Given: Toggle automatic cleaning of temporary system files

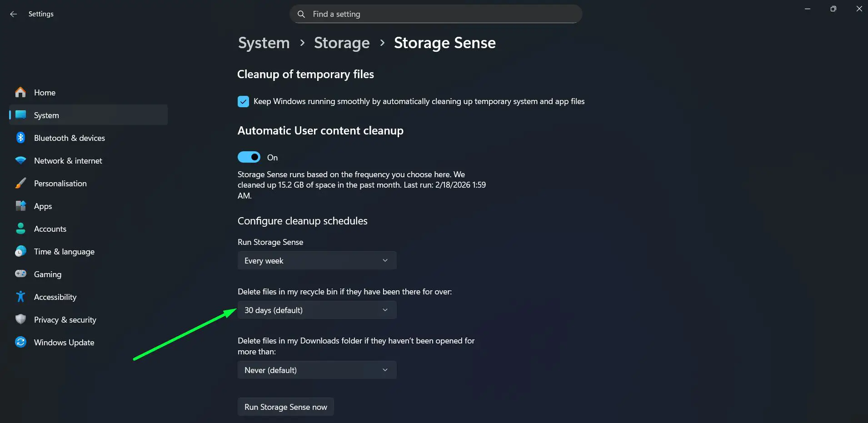Looking at the screenshot, I should (244, 101).
